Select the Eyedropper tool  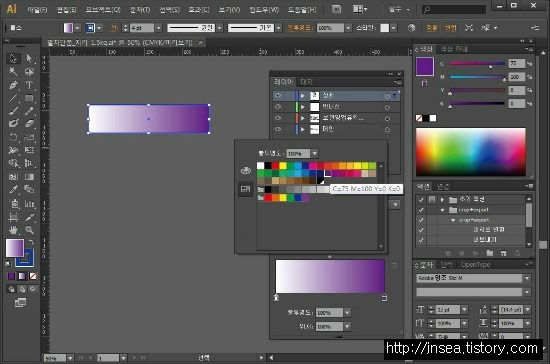click(13, 190)
